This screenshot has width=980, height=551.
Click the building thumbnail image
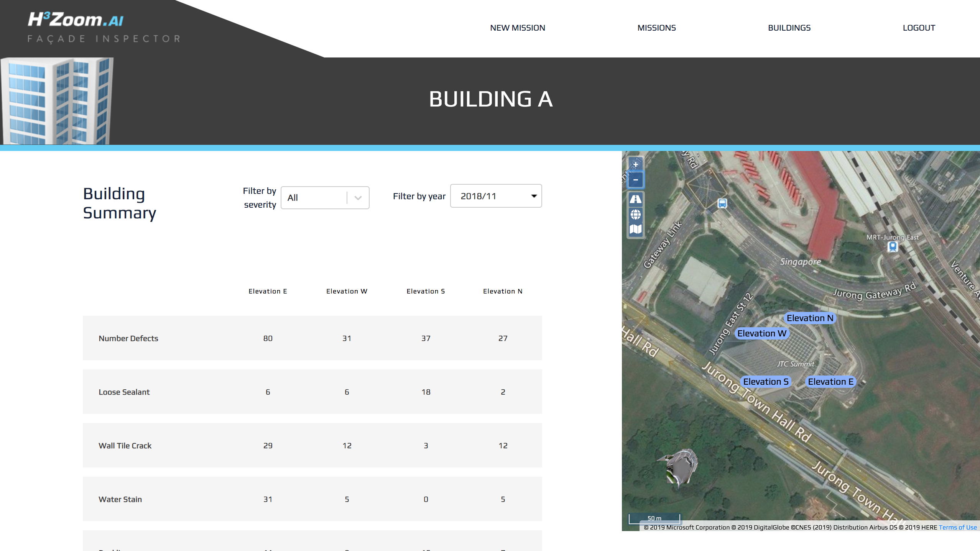click(58, 100)
